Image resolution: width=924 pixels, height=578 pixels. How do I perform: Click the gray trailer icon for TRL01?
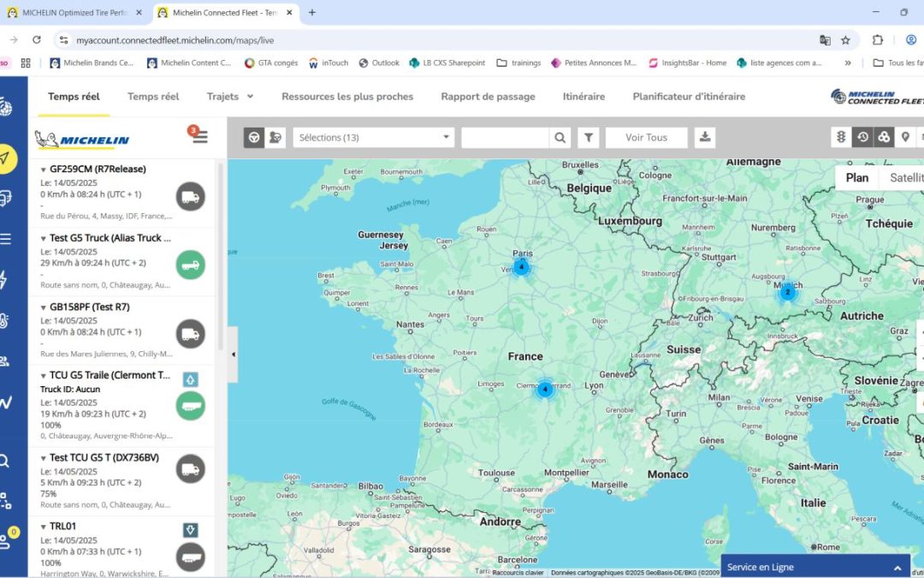[190, 557]
